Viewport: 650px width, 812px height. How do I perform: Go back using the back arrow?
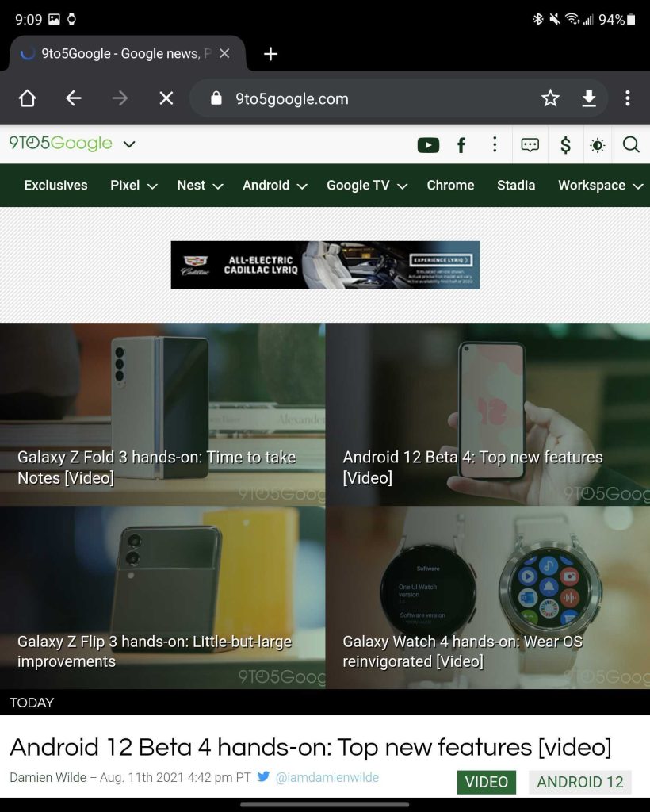74,98
